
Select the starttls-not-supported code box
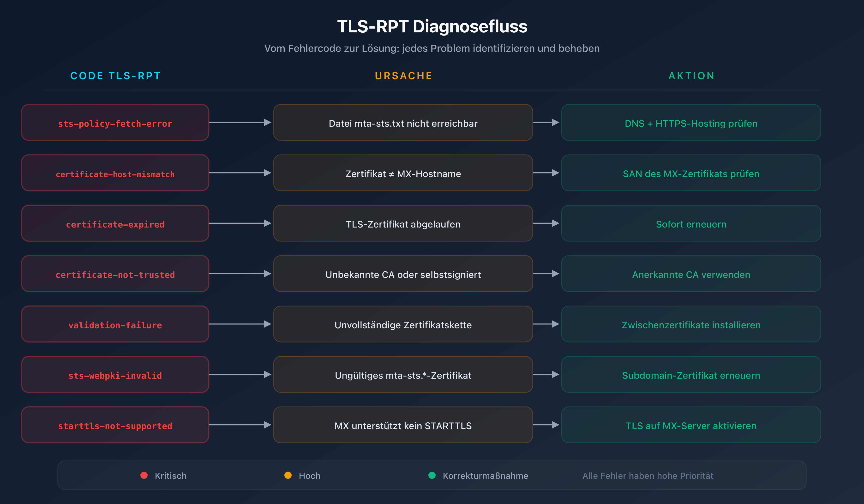(115, 425)
